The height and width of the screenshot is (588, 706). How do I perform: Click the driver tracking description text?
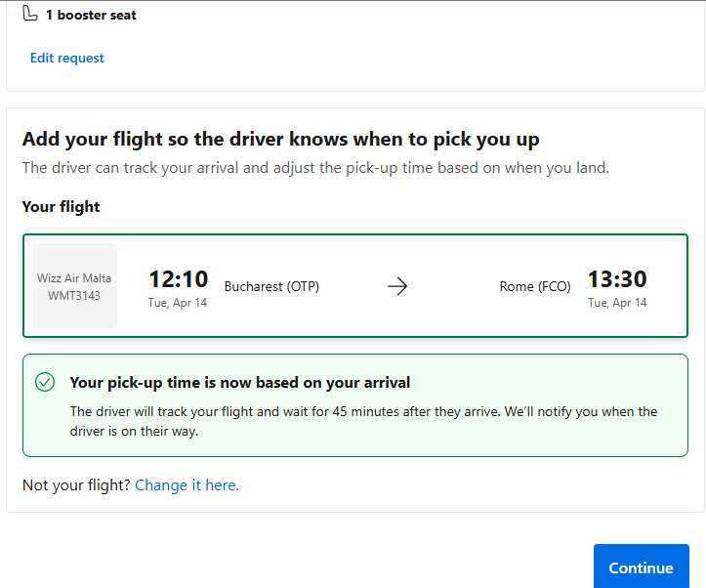click(x=315, y=168)
